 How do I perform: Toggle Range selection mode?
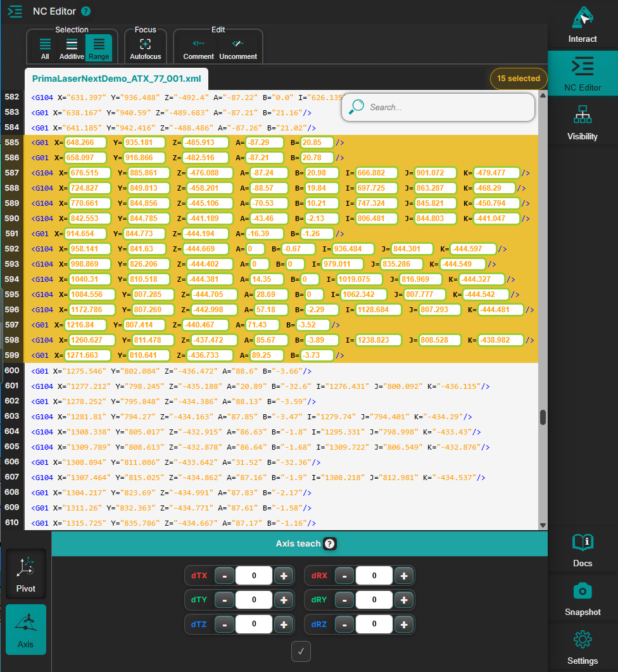tap(99, 48)
